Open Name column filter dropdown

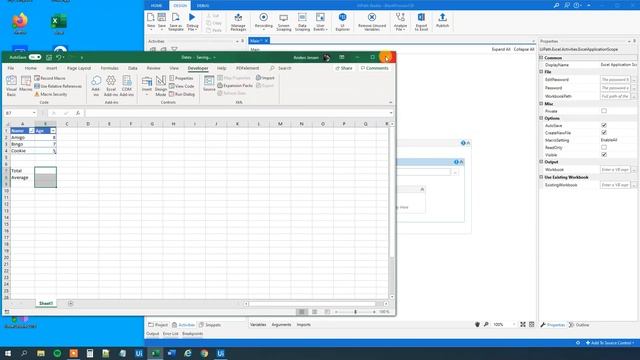(32, 131)
